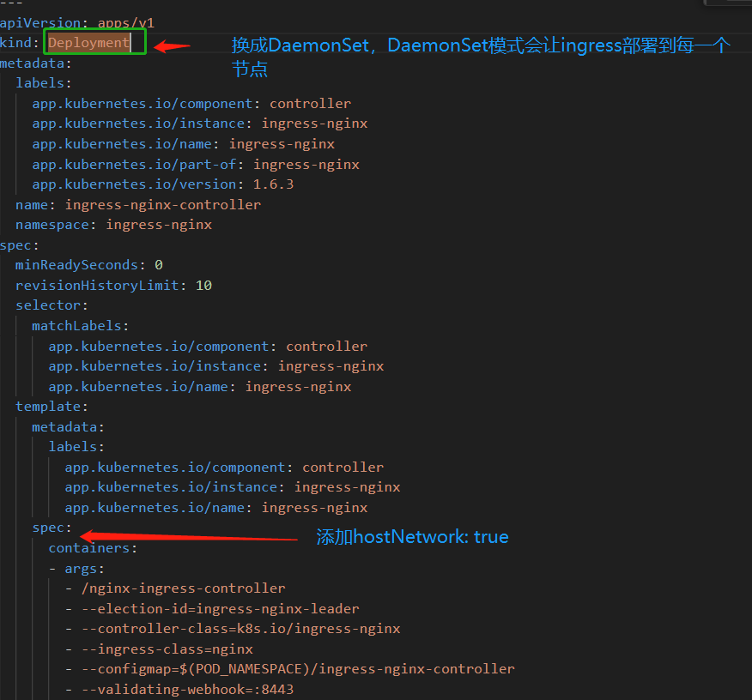Click the red arrow pointing at Deployment
Viewport: 752px width, 700px height.
point(172,45)
